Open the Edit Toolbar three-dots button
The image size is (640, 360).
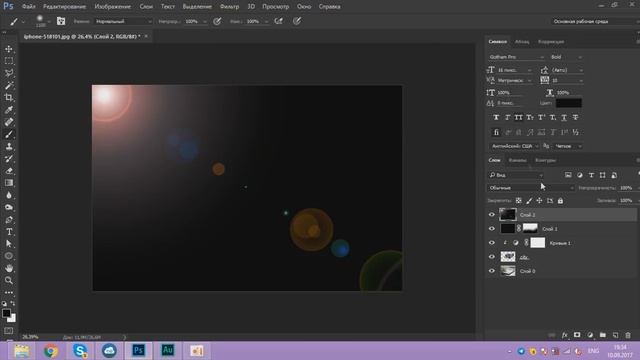(9, 293)
